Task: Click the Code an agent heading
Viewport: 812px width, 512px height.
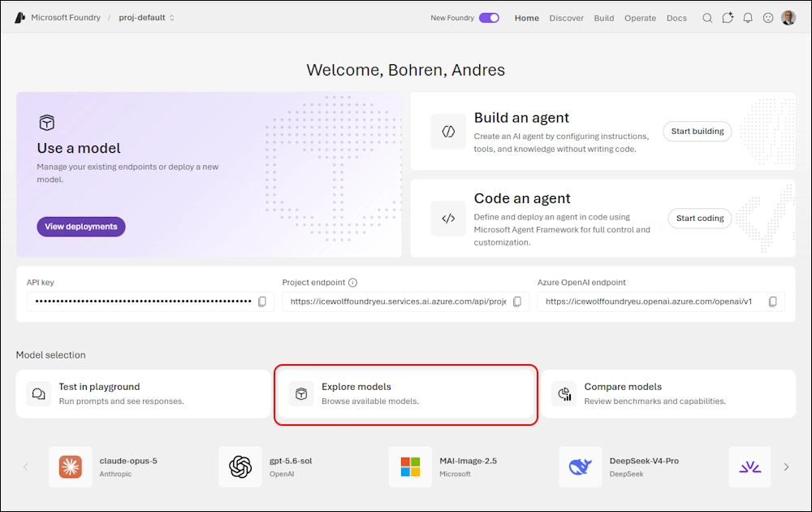Action: tap(522, 198)
